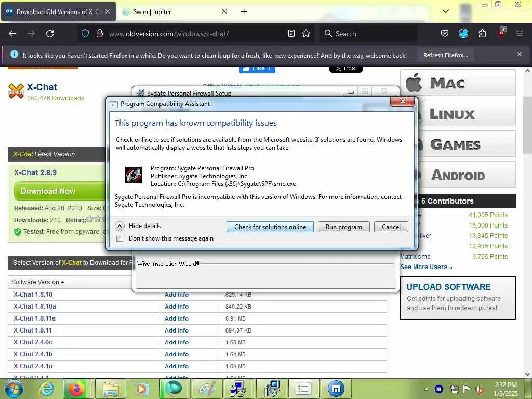
Task: Click the site padlock icon
Action: (x=99, y=33)
